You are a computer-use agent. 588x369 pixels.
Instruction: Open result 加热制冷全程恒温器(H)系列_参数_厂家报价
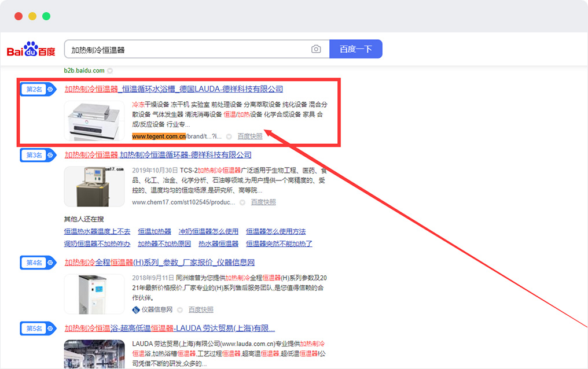point(159,262)
